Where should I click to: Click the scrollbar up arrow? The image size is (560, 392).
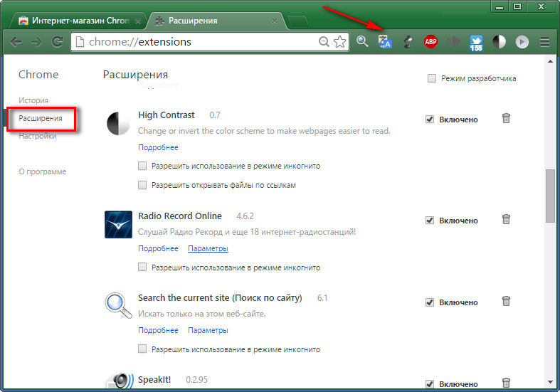click(x=550, y=61)
